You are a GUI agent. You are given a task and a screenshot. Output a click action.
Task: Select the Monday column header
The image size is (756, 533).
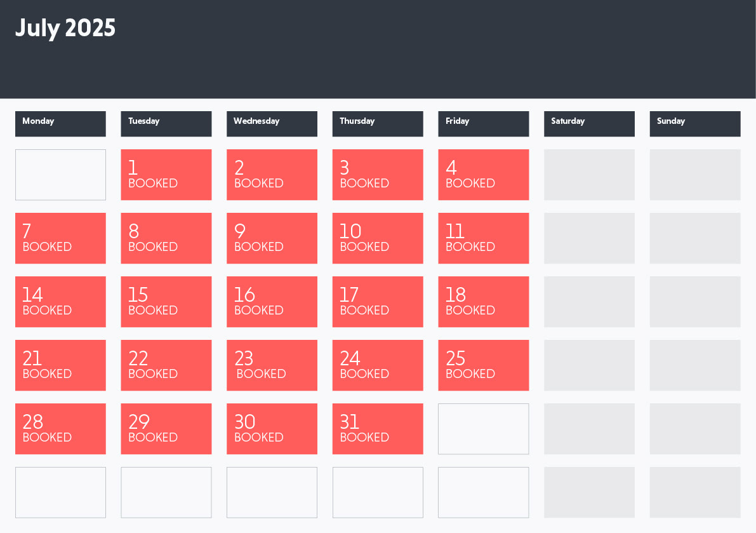pyautogui.click(x=60, y=123)
